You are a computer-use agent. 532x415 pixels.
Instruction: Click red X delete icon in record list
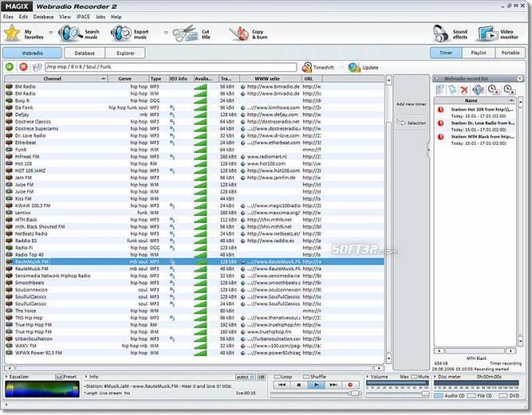click(x=465, y=90)
